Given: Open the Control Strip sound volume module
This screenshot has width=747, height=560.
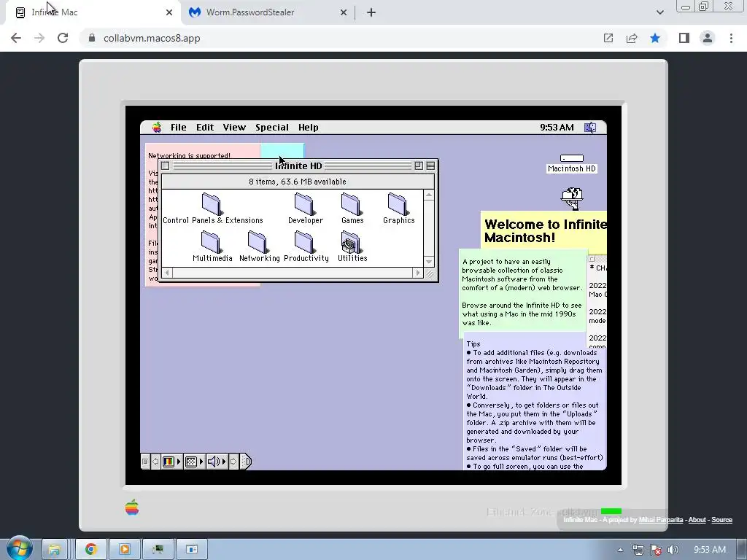Looking at the screenshot, I should coord(217,462).
